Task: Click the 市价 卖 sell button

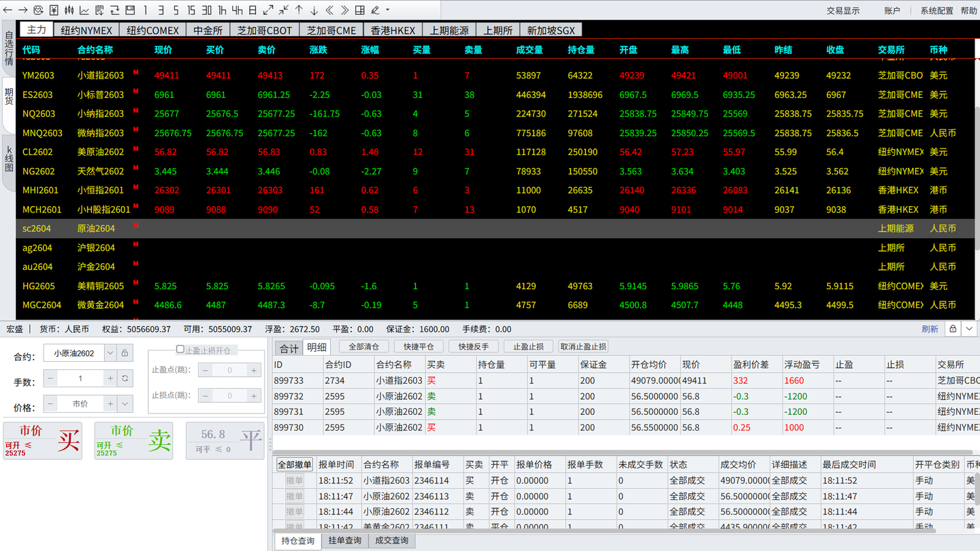Action: click(133, 440)
